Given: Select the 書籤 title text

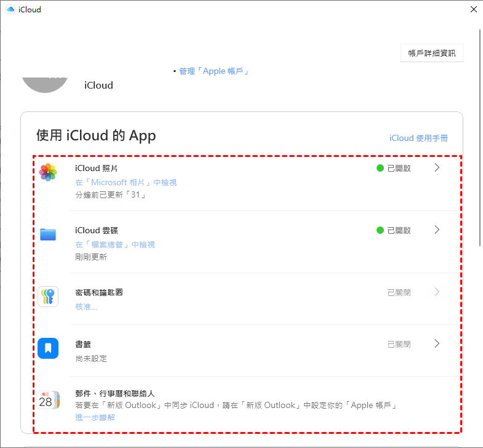Looking at the screenshot, I should 83,344.
